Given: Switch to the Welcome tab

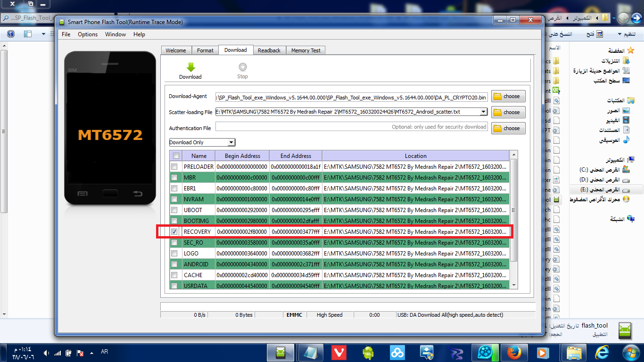Looking at the screenshot, I should coord(176,50).
